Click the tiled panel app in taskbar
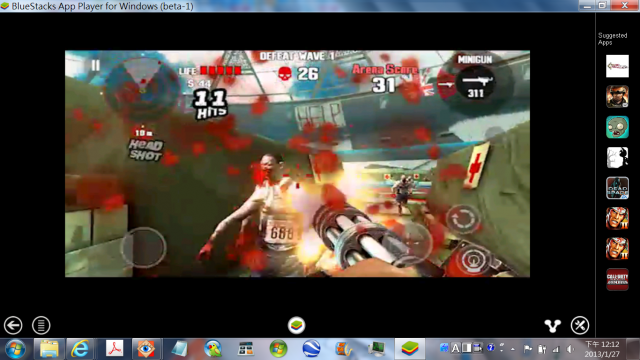Image resolution: width=640 pixels, height=360 pixels. pos(246,349)
